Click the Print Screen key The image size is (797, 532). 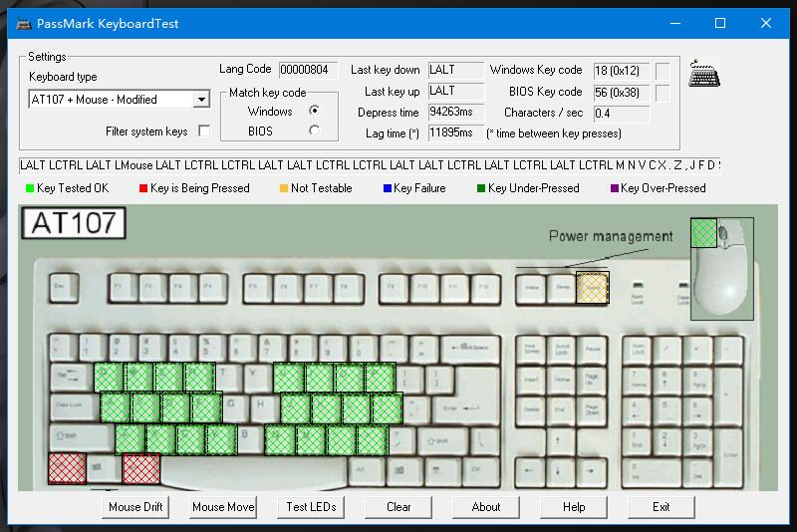531,349
